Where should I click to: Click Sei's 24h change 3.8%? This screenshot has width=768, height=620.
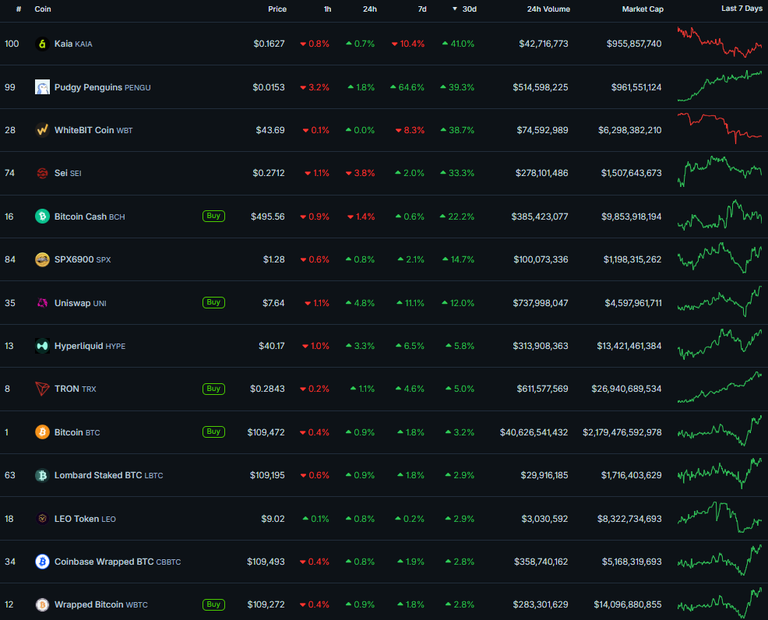(360, 173)
